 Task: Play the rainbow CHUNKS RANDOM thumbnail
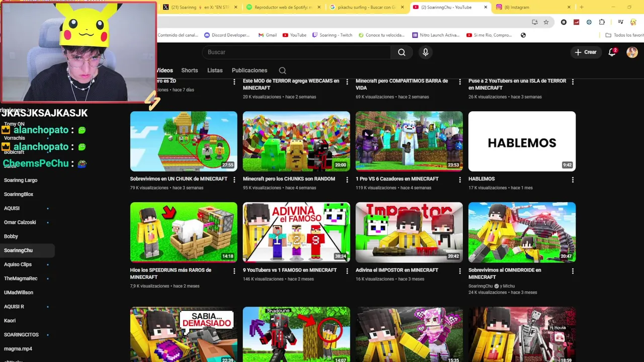(296, 141)
